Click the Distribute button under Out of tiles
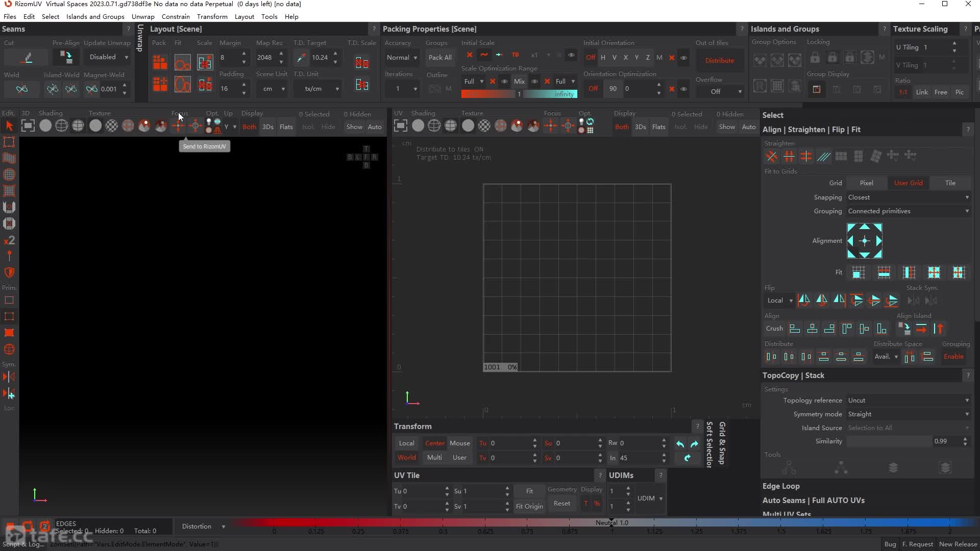 coord(720,61)
